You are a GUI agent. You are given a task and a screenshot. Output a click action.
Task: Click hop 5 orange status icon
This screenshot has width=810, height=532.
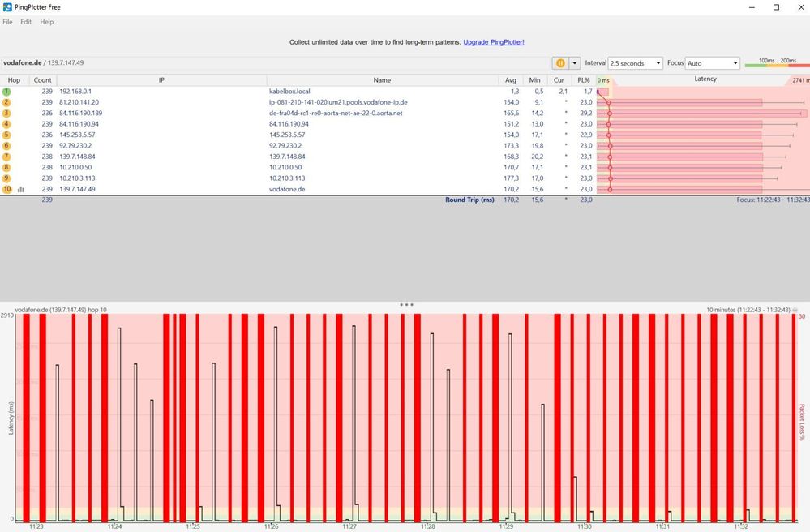(6, 135)
